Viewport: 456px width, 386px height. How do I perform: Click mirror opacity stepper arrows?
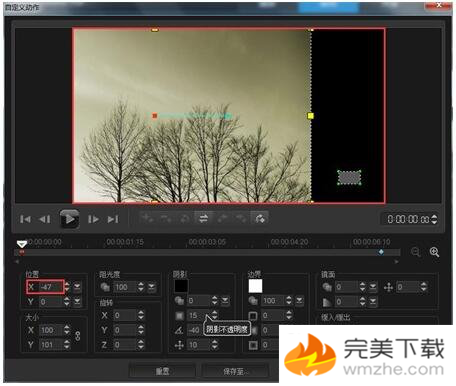pos(362,287)
